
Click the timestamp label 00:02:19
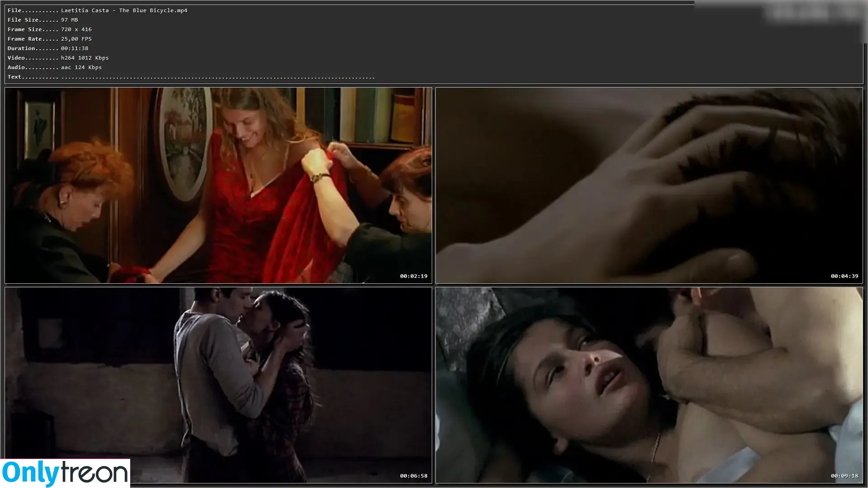(414, 276)
